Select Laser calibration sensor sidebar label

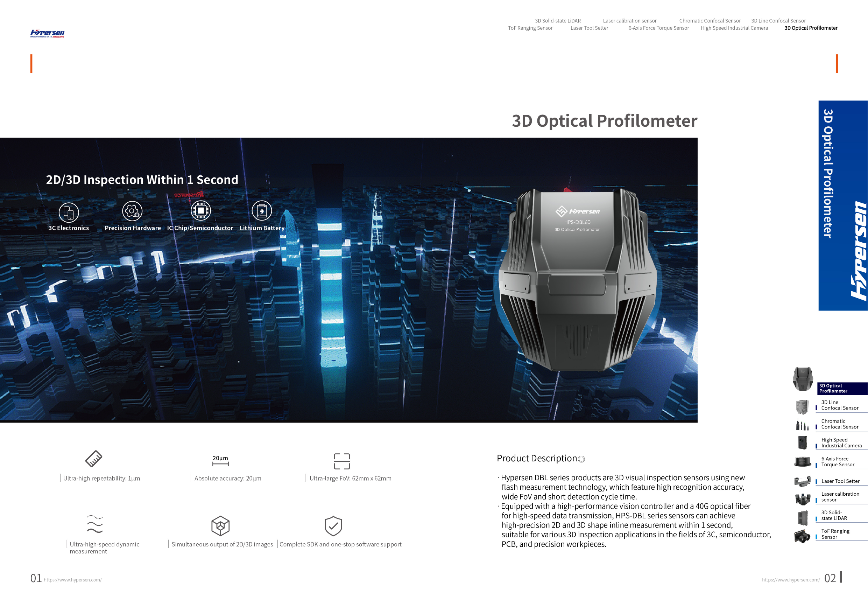click(x=840, y=497)
